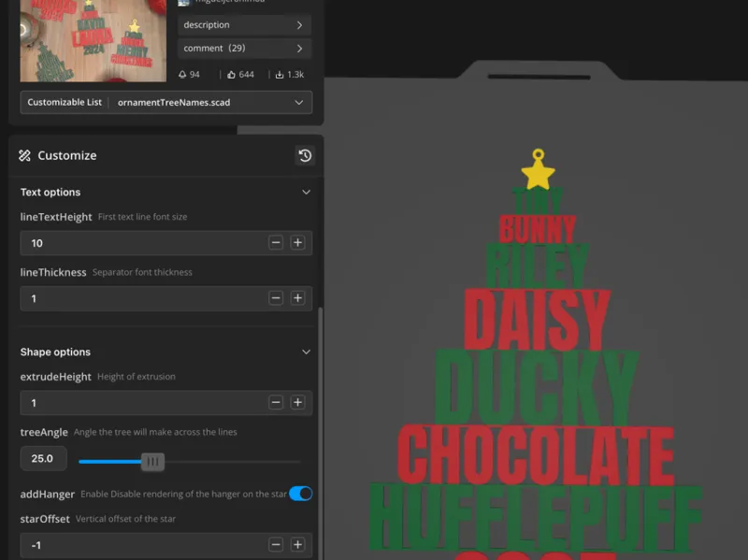The image size is (748, 560).
Task: Decrease extrudeHeight with minus button
Action: click(x=276, y=403)
